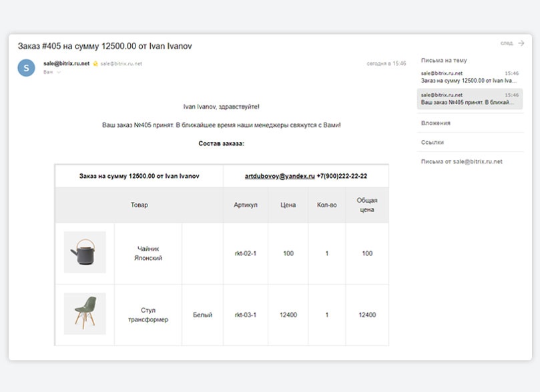Click sender name sale@bitrix.ru.net in header
The image size is (540, 392).
click(x=66, y=63)
